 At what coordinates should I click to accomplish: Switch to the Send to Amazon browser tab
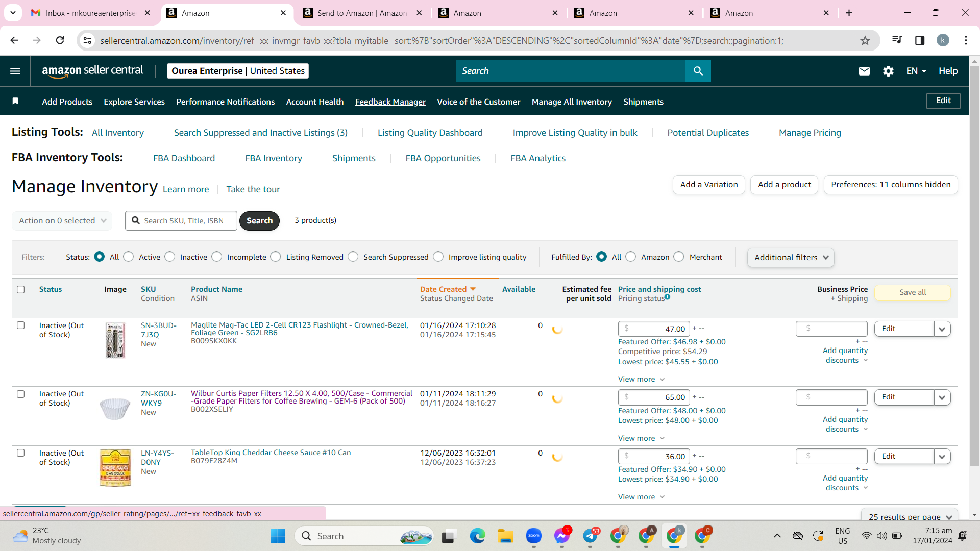pos(362,13)
